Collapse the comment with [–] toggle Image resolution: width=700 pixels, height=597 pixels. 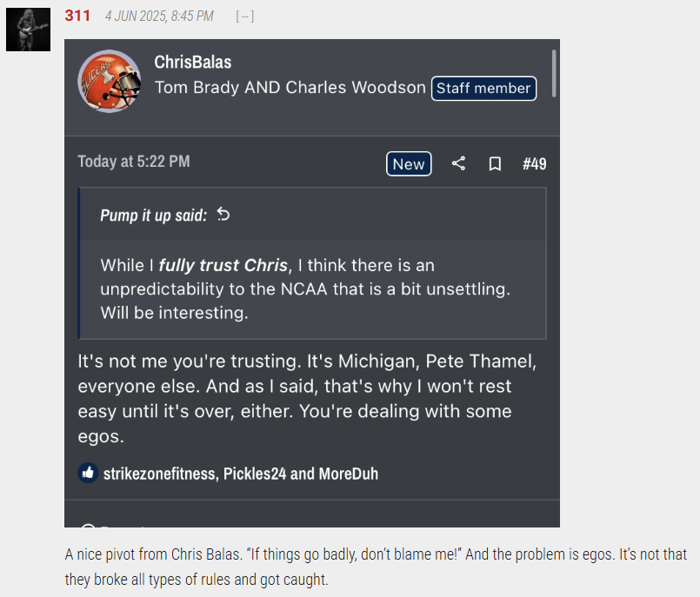click(x=245, y=17)
